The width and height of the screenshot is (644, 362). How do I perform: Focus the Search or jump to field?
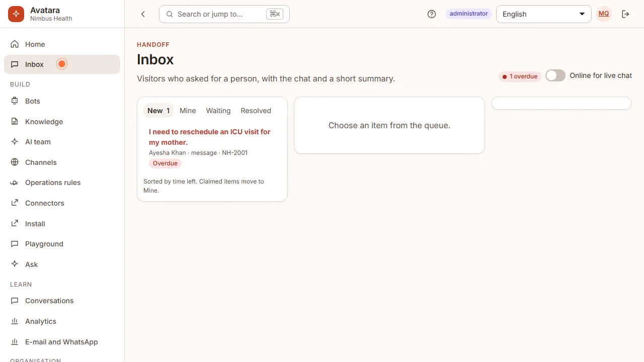tap(224, 14)
